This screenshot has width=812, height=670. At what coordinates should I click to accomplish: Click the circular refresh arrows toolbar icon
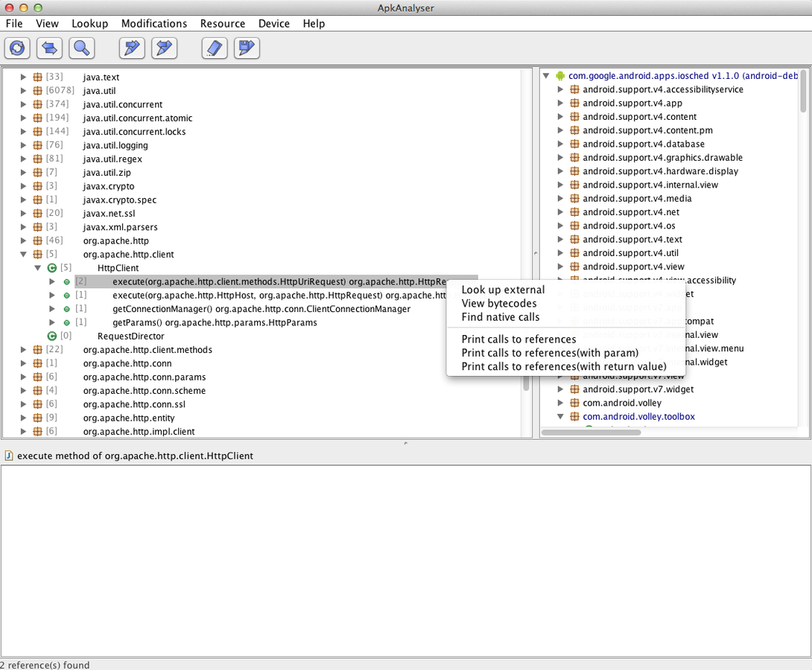(x=17, y=48)
